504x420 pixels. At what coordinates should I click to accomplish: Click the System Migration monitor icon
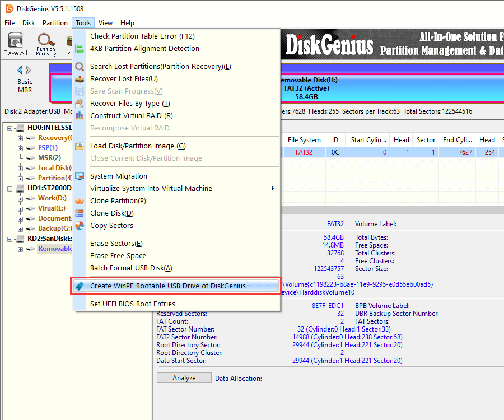(x=80, y=176)
